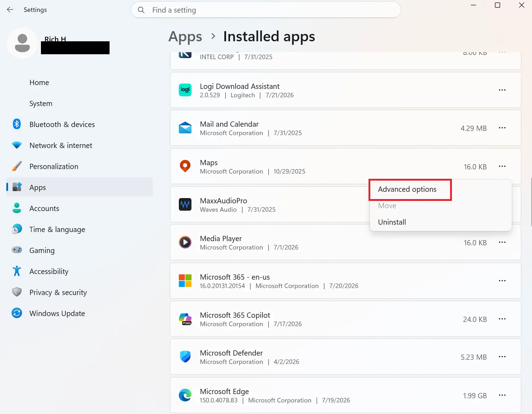This screenshot has width=532, height=414.
Task: Click the magnifier icon in the search box
Action: point(141,10)
